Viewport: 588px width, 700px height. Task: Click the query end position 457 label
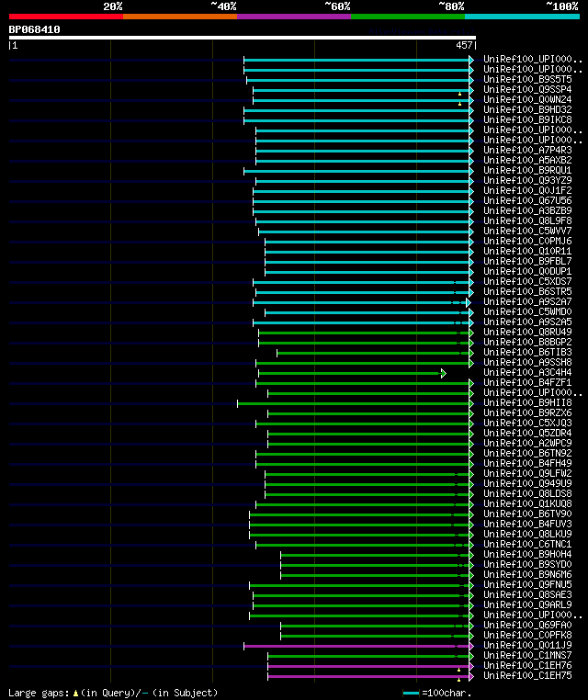[x=464, y=45]
